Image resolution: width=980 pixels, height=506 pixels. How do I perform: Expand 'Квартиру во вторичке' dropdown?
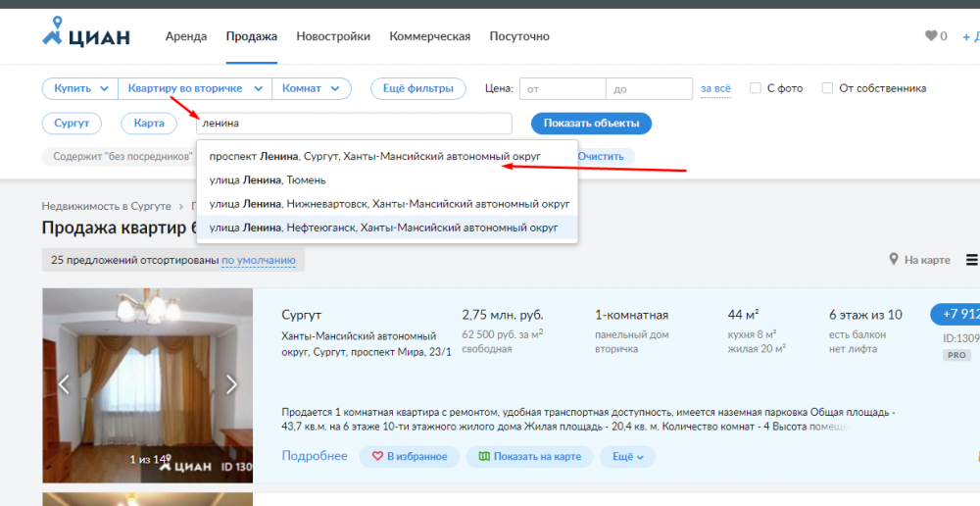(195, 88)
